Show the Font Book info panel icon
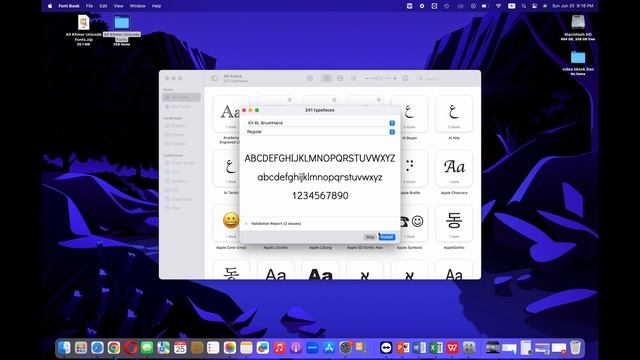 point(405,78)
